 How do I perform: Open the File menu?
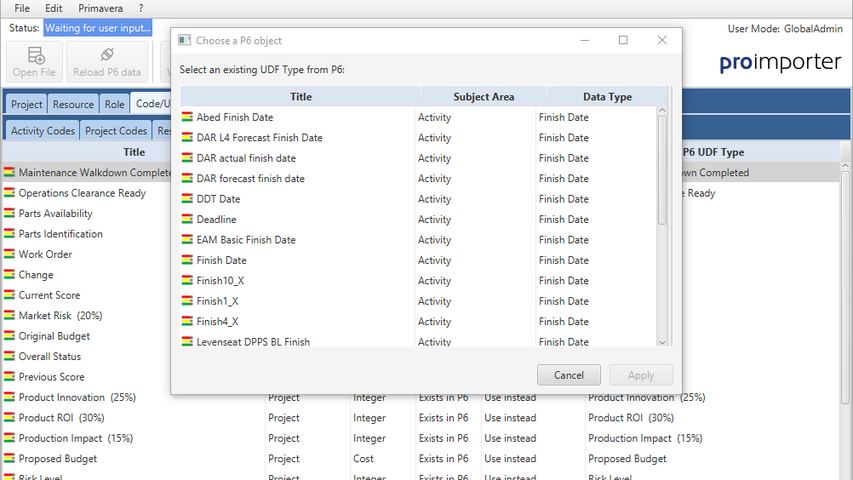[x=21, y=8]
